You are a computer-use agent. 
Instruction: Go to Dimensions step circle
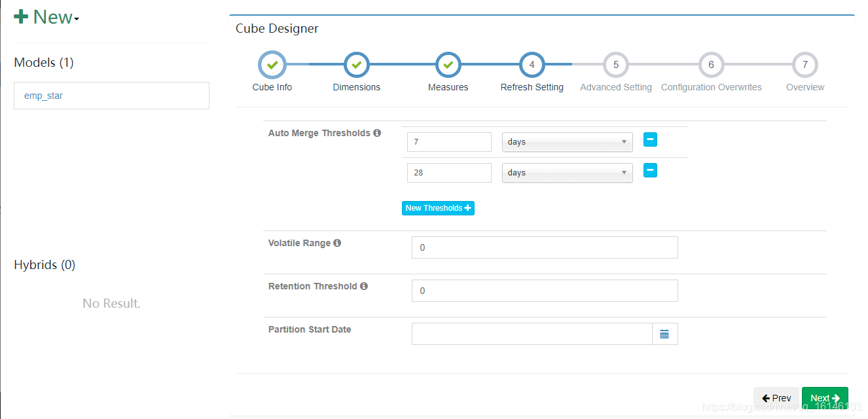pyautogui.click(x=357, y=65)
